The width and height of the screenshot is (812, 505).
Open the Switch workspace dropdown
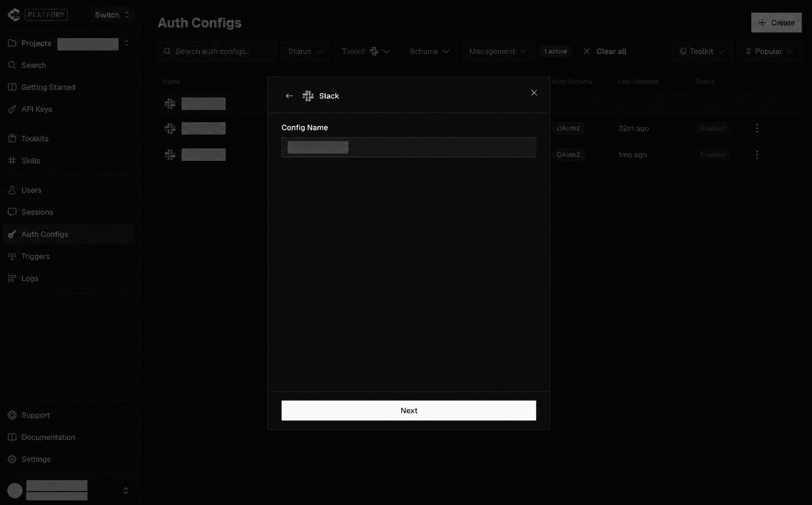pos(112,15)
